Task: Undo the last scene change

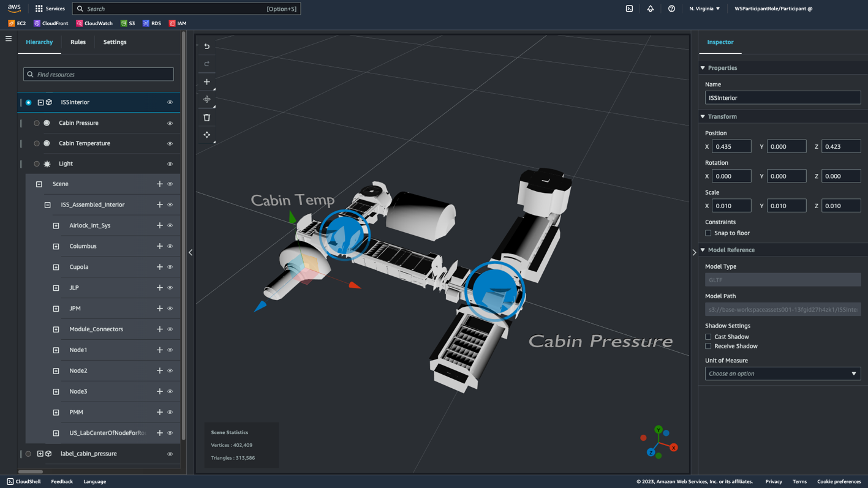Action: [x=206, y=46]
